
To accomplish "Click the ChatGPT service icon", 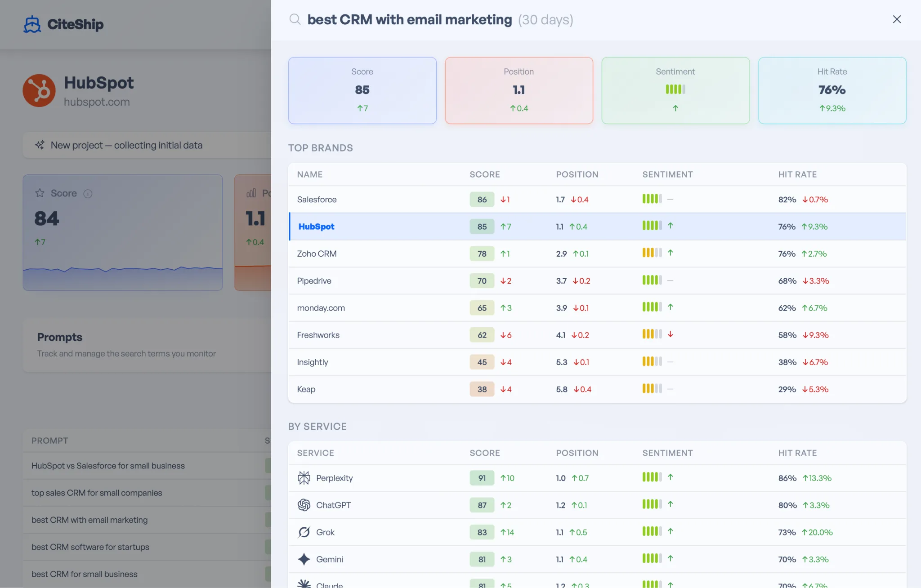I will pyautogui.click(x=304, y=505).
